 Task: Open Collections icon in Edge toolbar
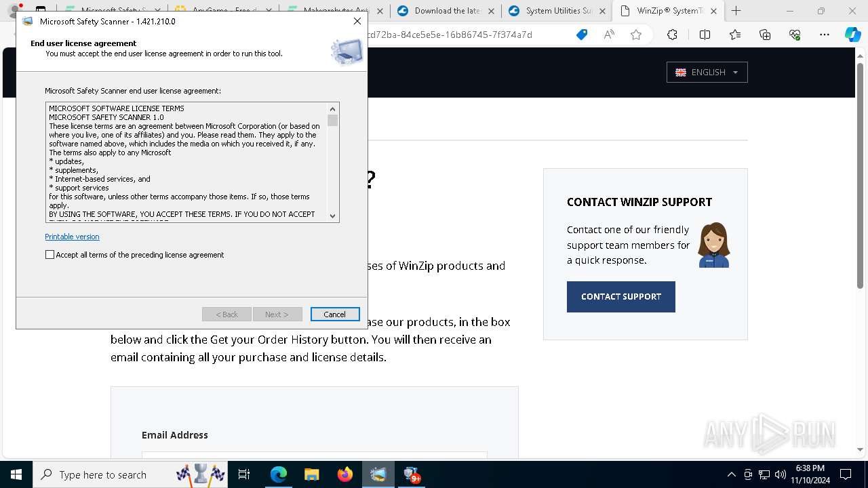765,35
